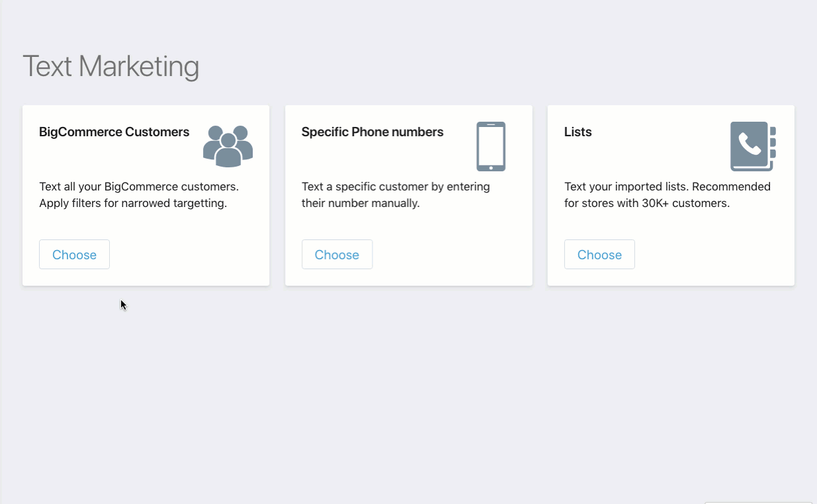817x504 pixels.
Task: Click the 'Text all your BigCommerce customers' line
Action: pyautogui.click(x=139, y=187)
